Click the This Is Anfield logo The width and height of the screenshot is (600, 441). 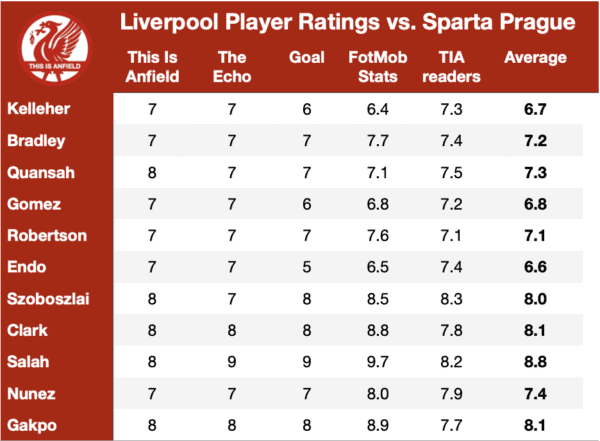(x=54, y=47)
